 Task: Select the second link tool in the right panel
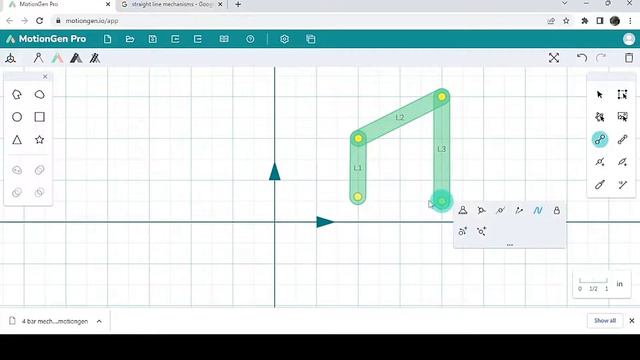point(622,140)
